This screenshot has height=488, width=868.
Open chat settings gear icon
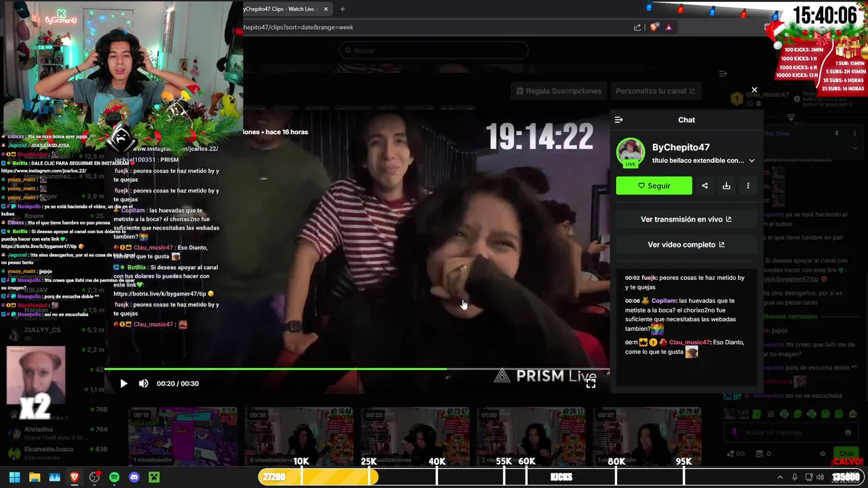(x=823, y=453)
